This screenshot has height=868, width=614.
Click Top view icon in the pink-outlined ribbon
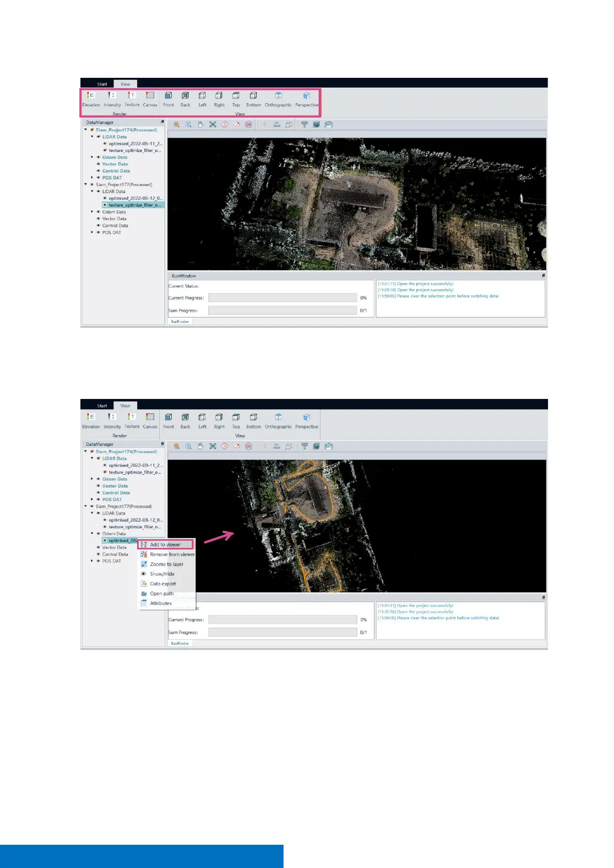236,98
